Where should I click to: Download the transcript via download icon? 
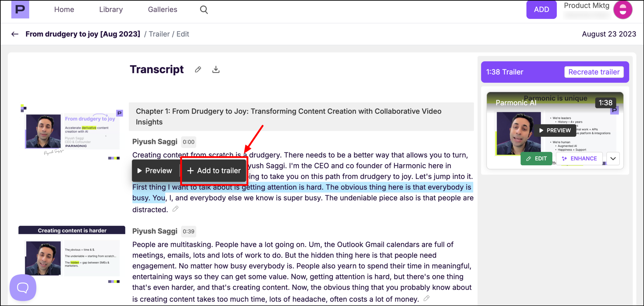(x=216, y=69)
